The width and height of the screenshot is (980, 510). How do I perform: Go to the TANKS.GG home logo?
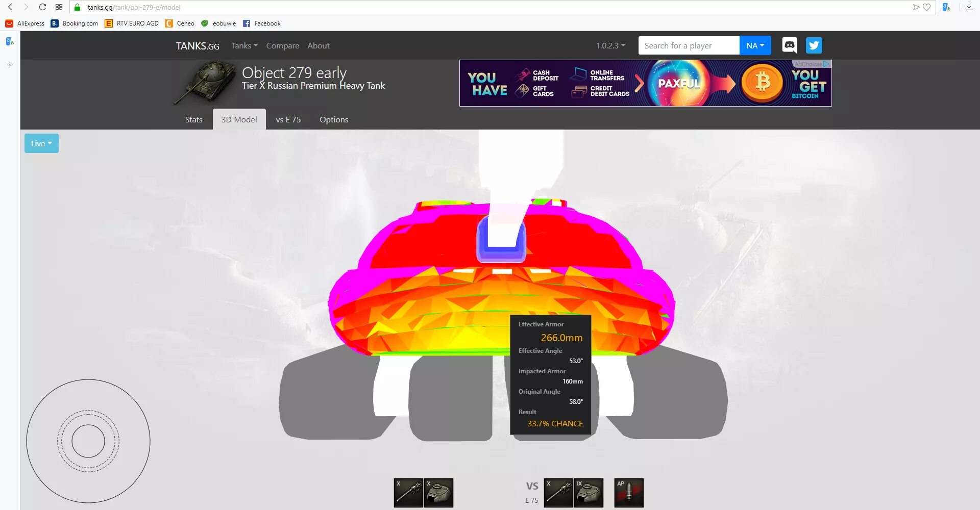[198, 46]
